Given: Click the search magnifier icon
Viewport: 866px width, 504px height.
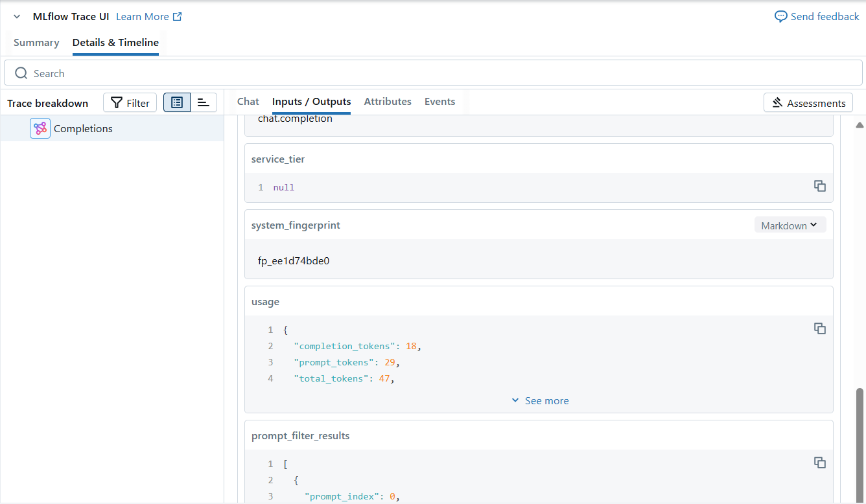Looking at the screenshot, I should click(21, 73).
